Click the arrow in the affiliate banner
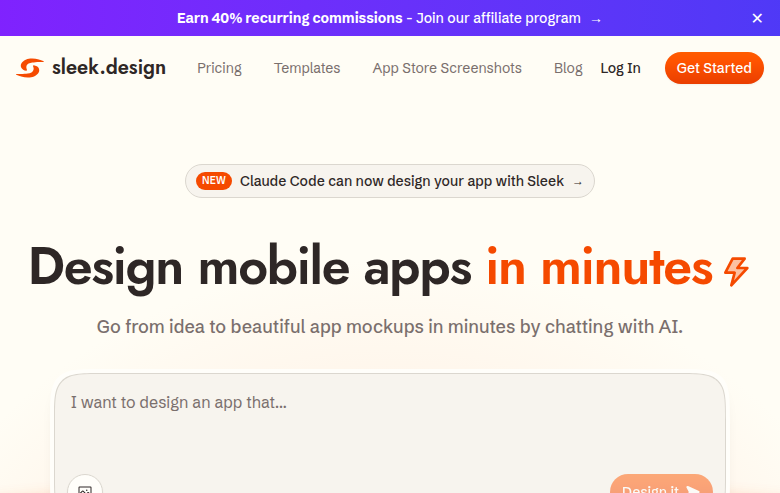780x493 pixels. pyautogui.click(x=596, y=20)
